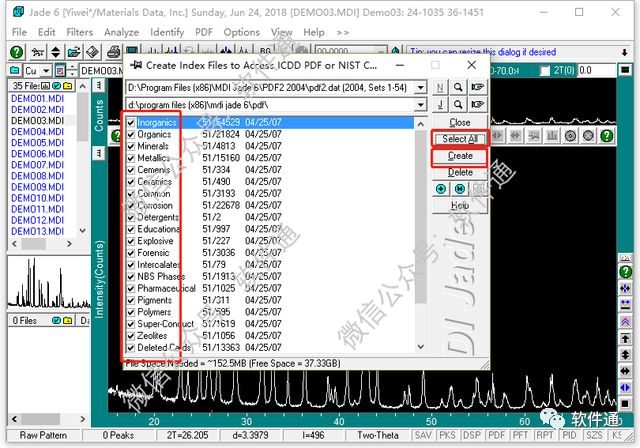Click the N button in the dialog

point(440,87)
